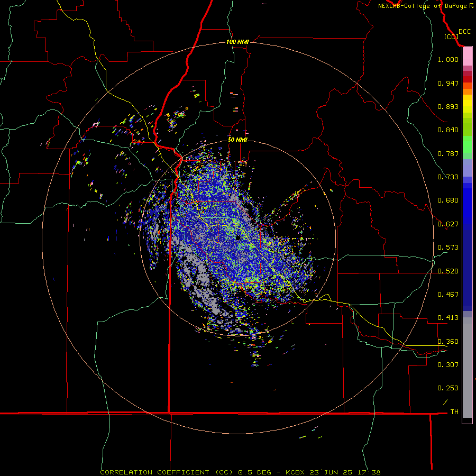This screenshot has height=476, width=476.
Task: Click the 0.680 value on the scale
Action: coord(448,200)
